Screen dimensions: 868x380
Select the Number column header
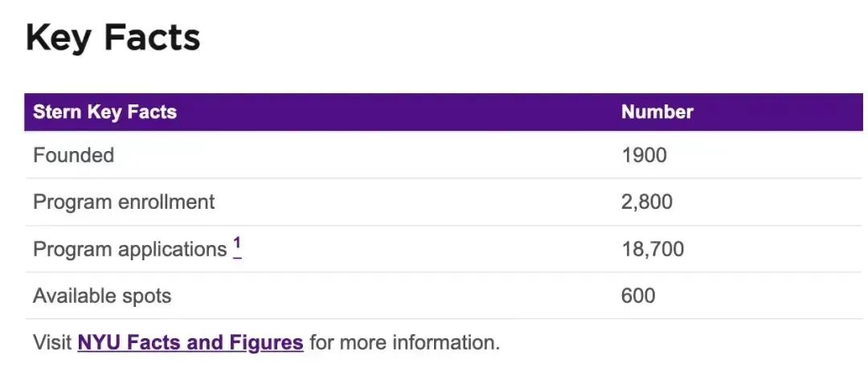pyautogui.click(x=657, y=112)
